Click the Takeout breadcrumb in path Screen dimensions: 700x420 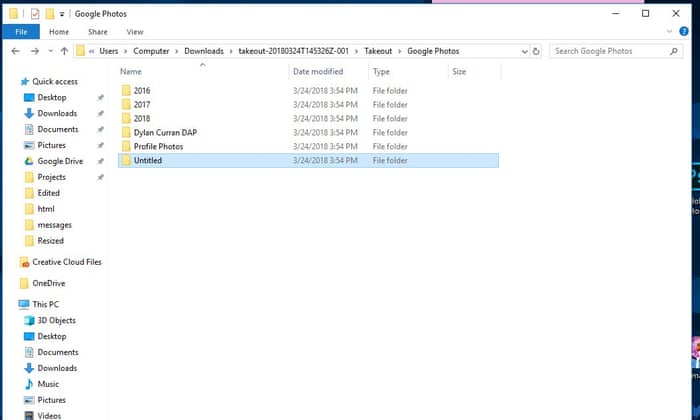378,51
